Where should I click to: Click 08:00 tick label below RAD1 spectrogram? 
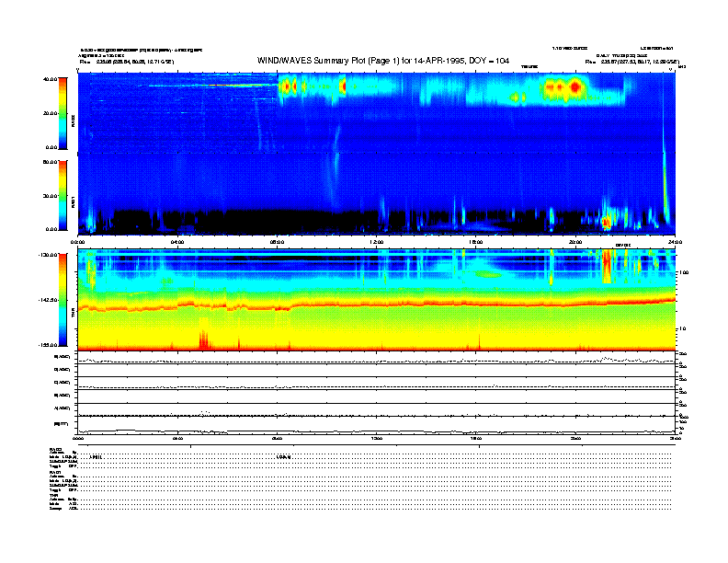coord(277,242)
